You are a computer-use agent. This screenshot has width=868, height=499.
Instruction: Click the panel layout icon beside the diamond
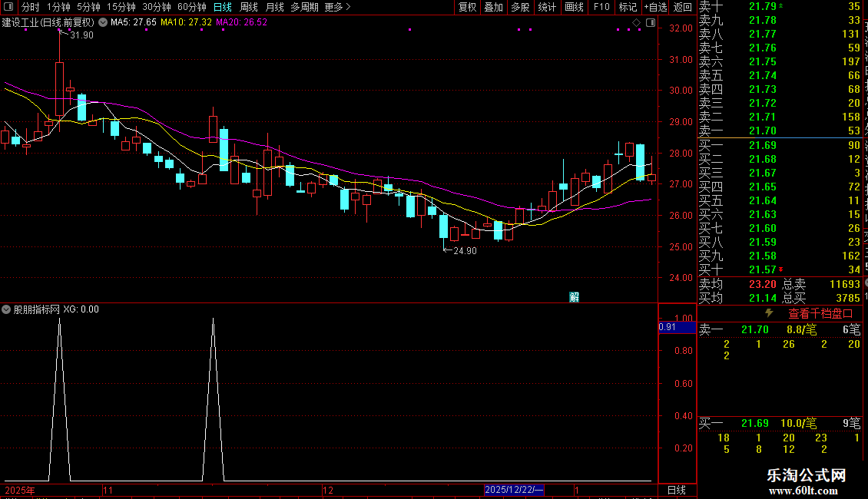pyautogui.click(x=651, y=23)
